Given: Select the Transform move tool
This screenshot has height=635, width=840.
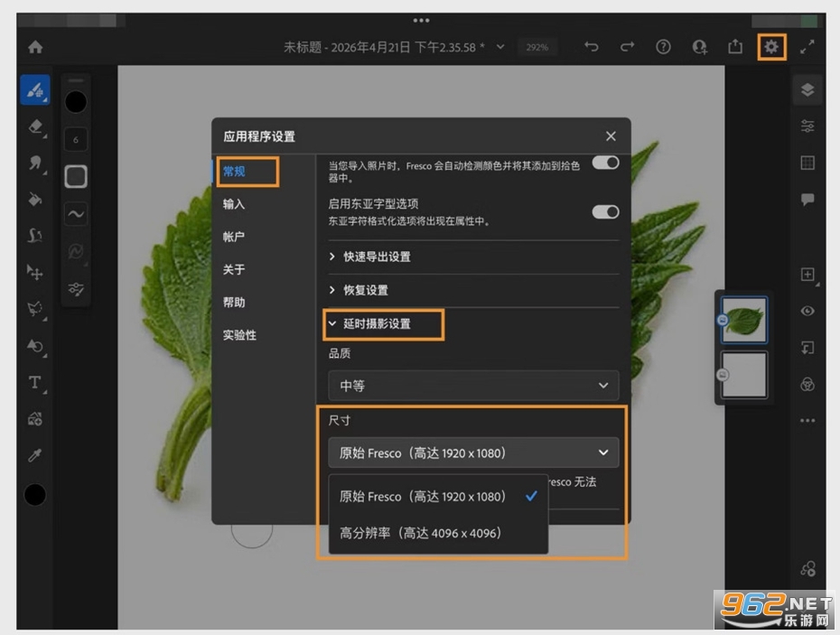Looking at the screenshot, I should click(35, 273).
